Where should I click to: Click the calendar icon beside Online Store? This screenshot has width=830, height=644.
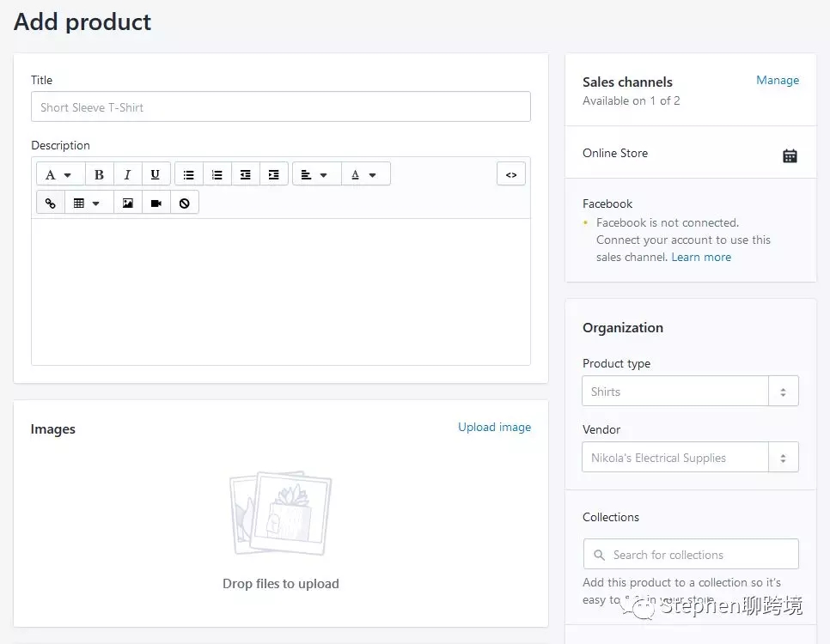click(790, 155)
